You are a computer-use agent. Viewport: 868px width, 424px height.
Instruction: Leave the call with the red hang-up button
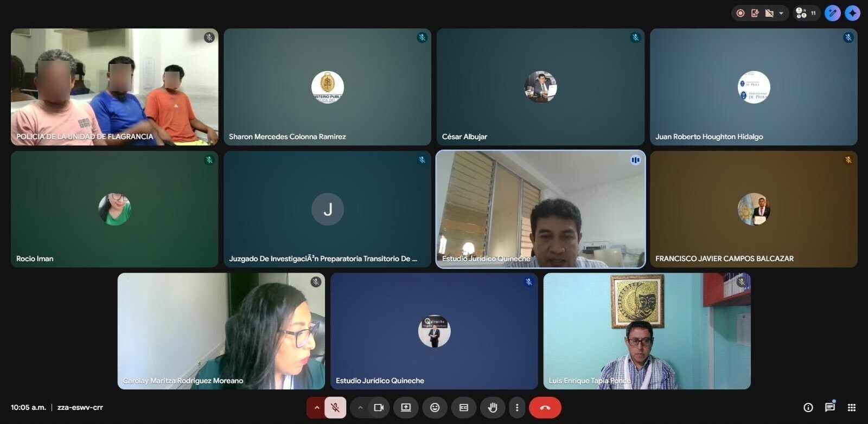(x=545, y=408)
